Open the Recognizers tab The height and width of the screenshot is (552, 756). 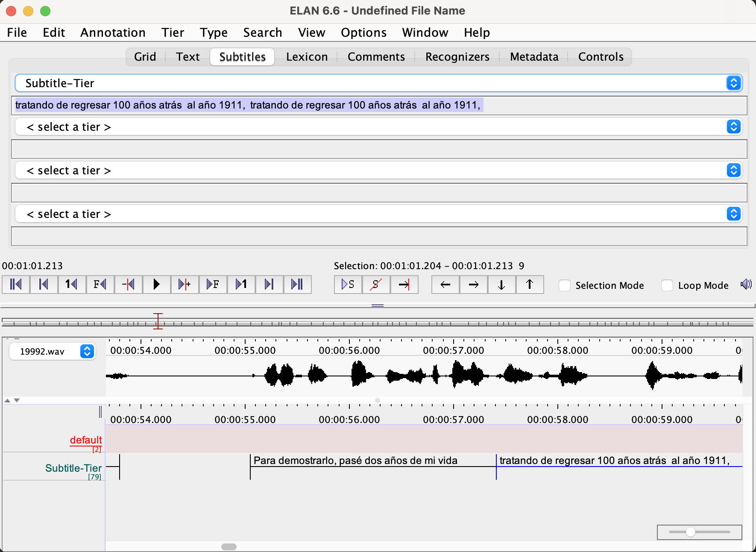tap(457, 57)
